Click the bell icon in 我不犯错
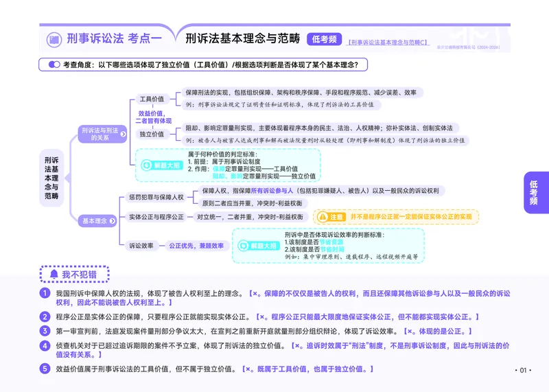The width and height of the screenshot is (549, 392). [54, 274]
